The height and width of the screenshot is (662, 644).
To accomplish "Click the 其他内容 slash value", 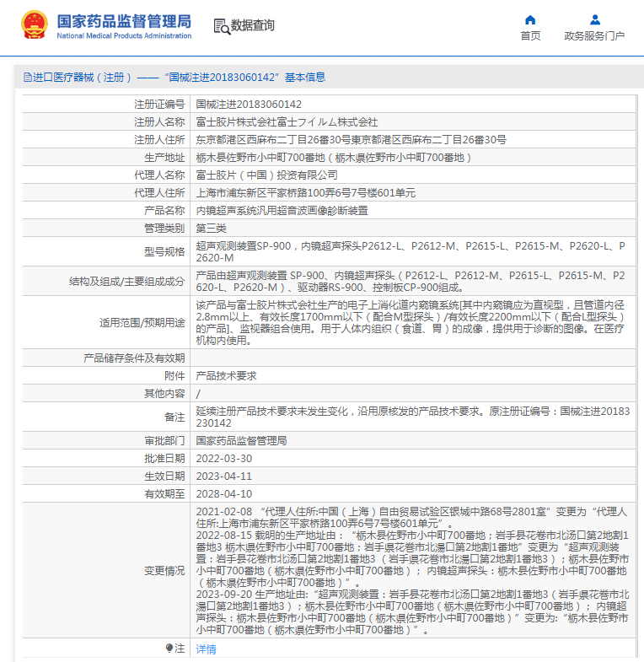I will pyautogui.click(x=198, y=394).
